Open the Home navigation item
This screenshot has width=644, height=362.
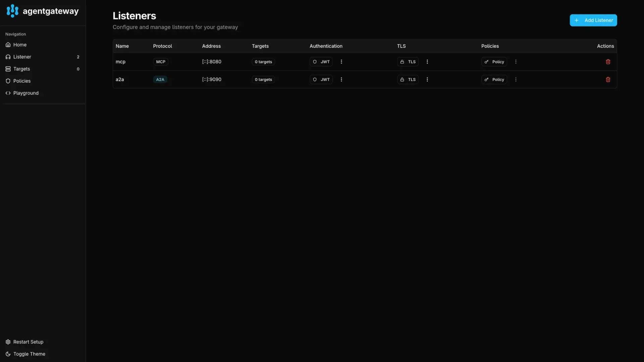(43, 45)
